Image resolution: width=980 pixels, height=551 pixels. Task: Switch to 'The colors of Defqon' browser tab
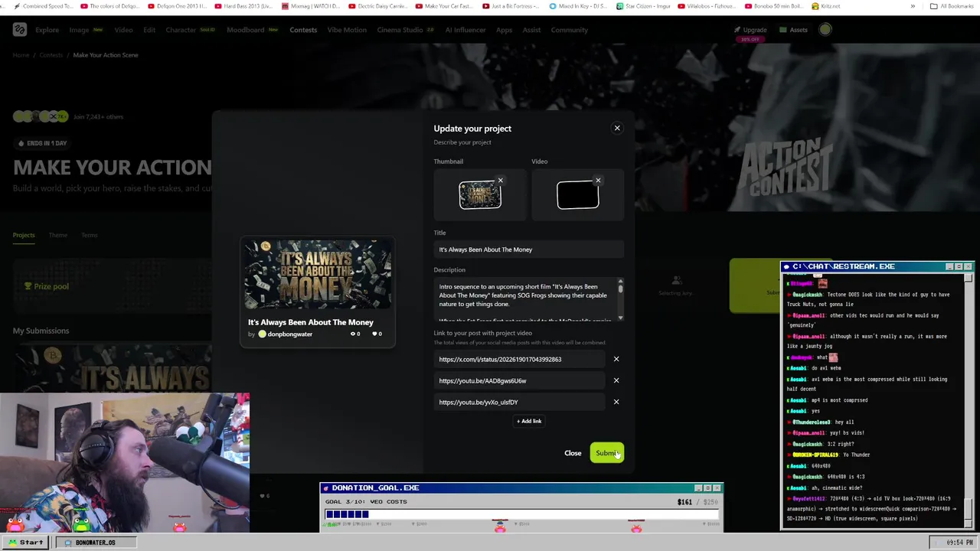[110, 6]
